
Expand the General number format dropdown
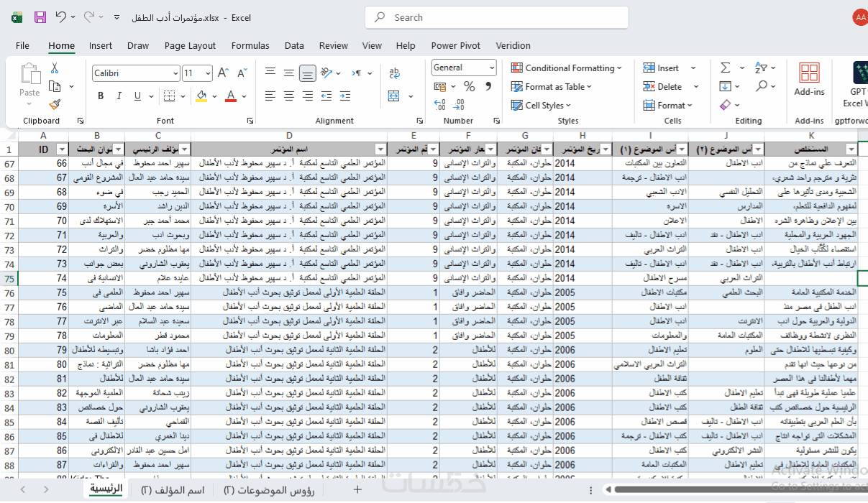(492, 68)
